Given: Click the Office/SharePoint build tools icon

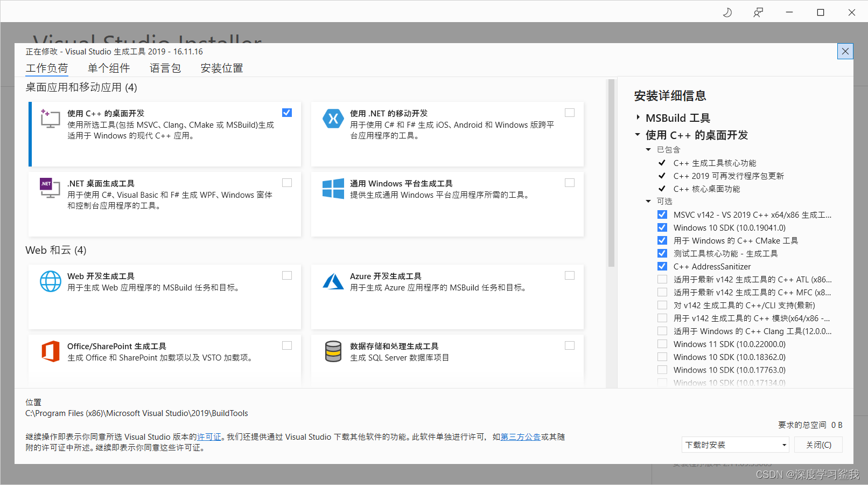Looking at the screenshot, I should pyautogui.click(x=51, y=351).
